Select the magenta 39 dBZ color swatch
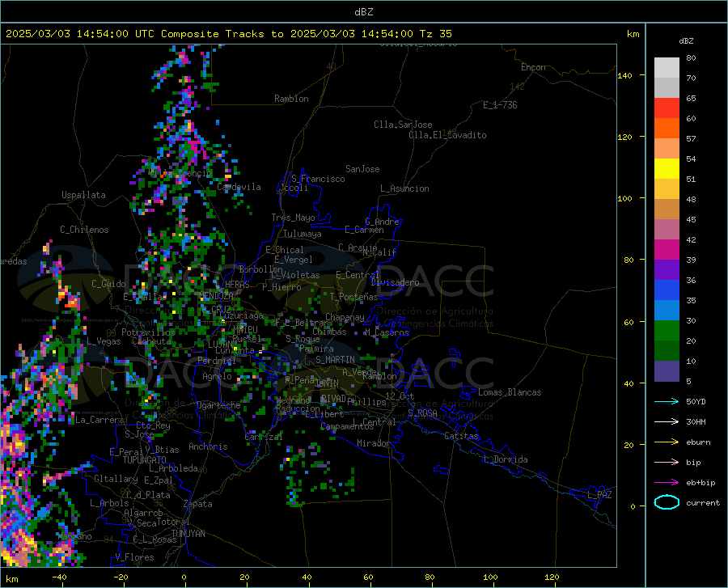The image size is (728, 588). [x=667, y=250]
